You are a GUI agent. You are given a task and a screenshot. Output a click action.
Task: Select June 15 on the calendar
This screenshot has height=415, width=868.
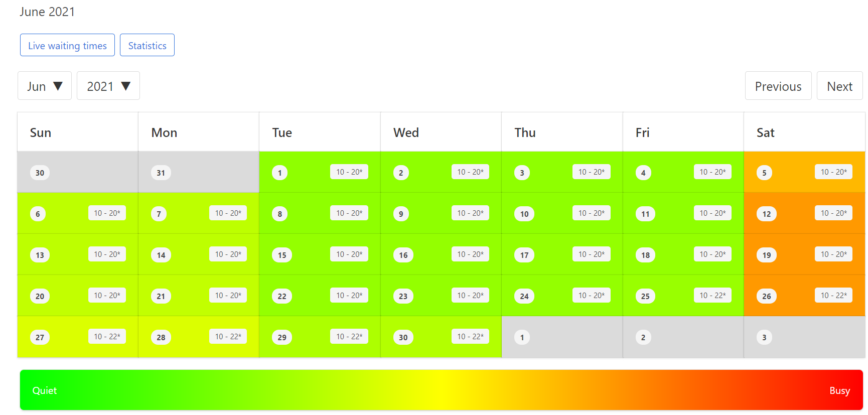(x=282, y=255)
